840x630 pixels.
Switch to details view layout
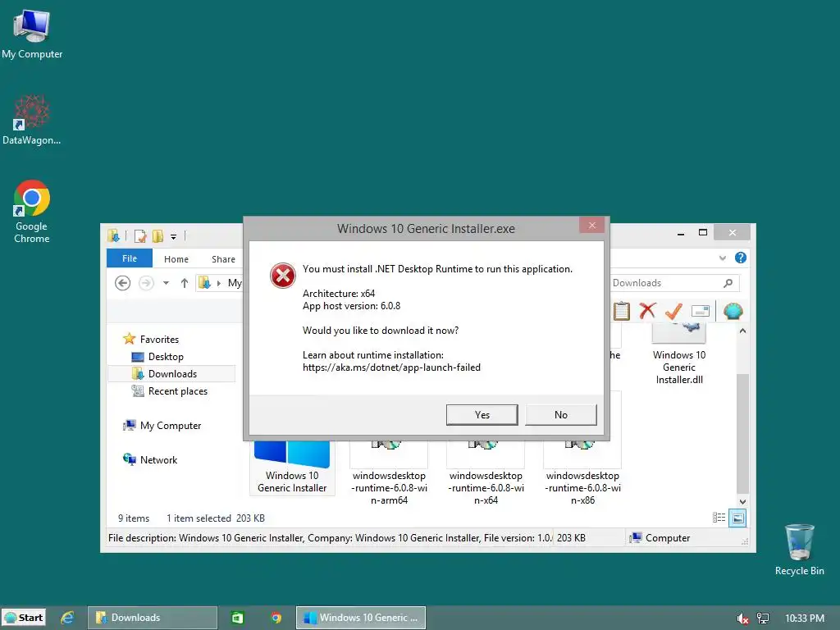719,518
